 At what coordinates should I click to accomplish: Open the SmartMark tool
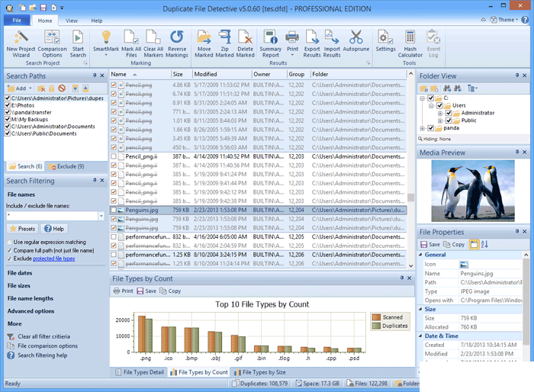click(106, 43)
